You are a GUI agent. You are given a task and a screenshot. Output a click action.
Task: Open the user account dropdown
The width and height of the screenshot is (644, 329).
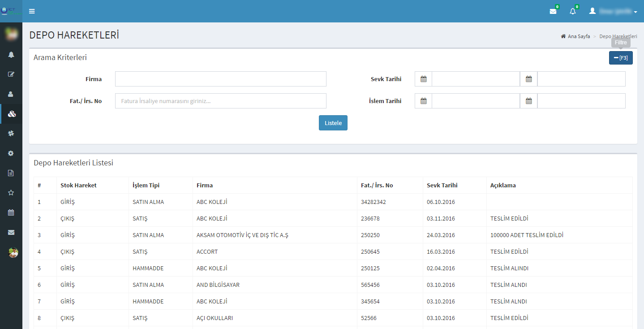[x=613, y=11]
